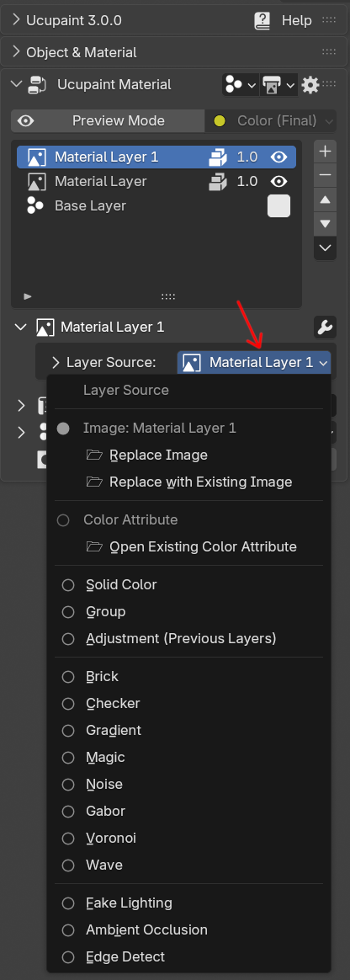The width and height of the screenshot is (350, 980).
Task: Click the Help label
Action: click(296, 20)
